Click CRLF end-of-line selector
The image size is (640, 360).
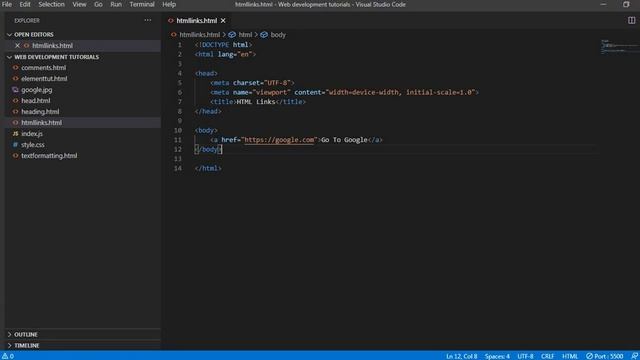[x=547, y=356]
